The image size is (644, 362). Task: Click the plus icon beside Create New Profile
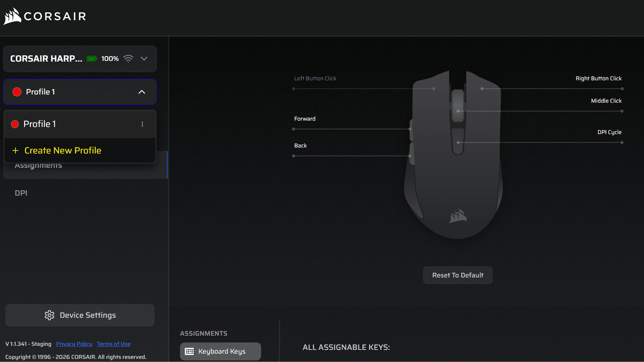(15, 151)
